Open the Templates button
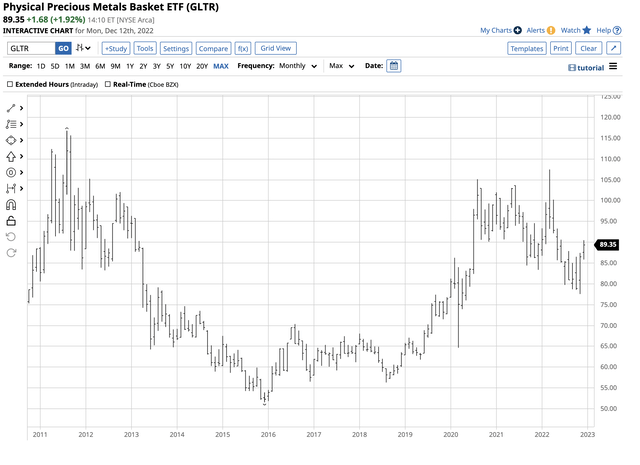640x465 pixels. [x=527, y=48]
